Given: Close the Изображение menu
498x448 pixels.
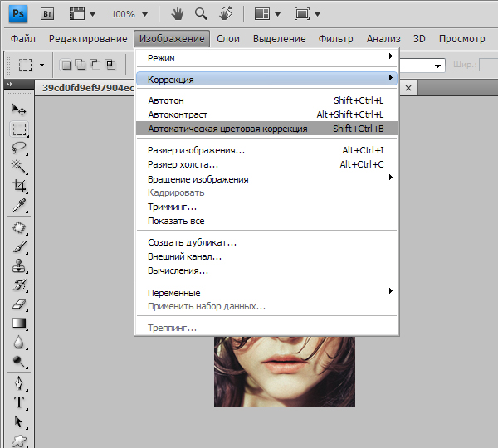Looking at the screenshot, I should [x=172, y=39].
